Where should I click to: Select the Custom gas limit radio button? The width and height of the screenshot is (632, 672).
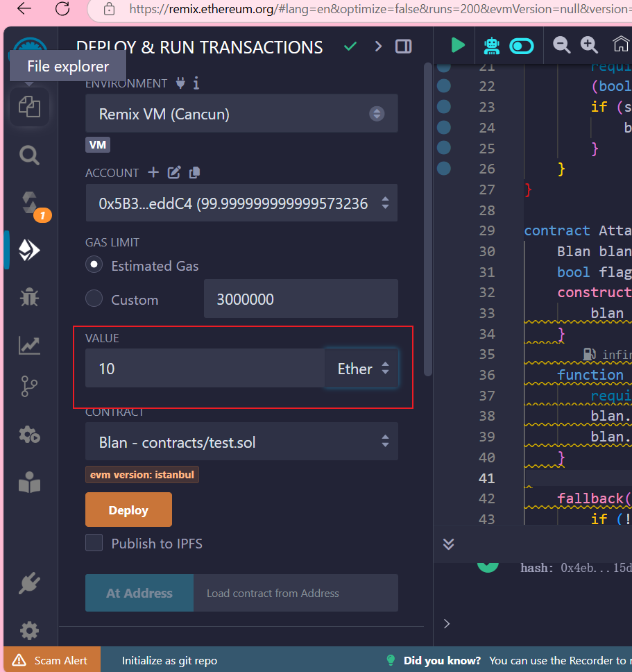(94, 299)
